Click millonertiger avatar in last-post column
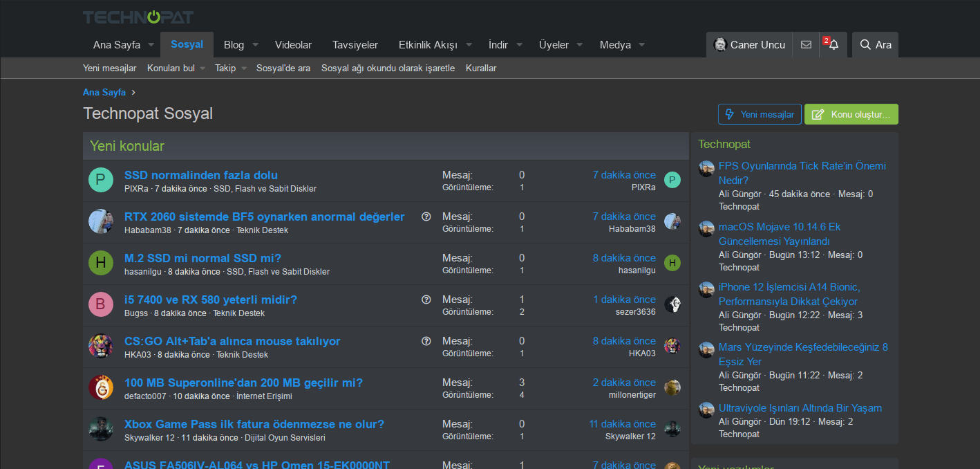The width and height of the screenshot is (980, 469). 672,387
